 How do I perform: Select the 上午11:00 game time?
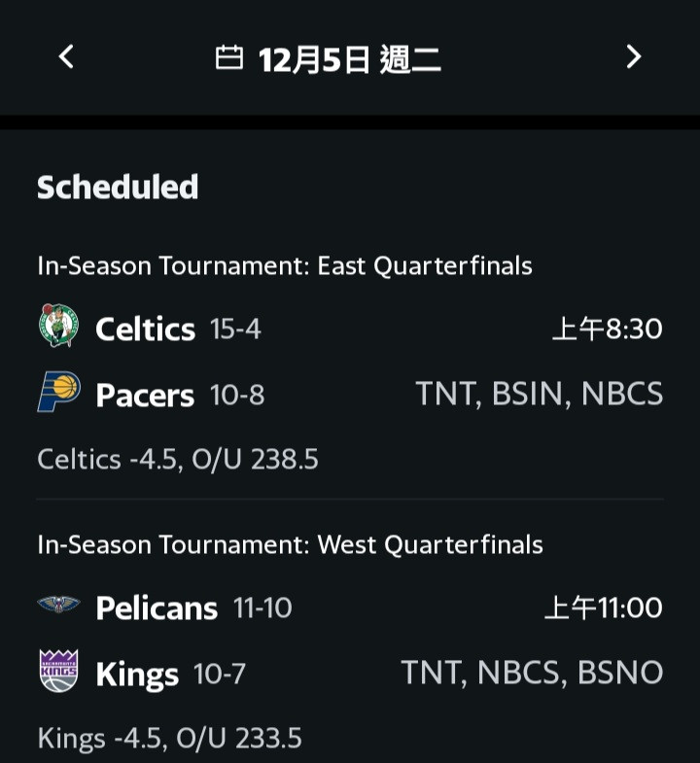(604, 607)
